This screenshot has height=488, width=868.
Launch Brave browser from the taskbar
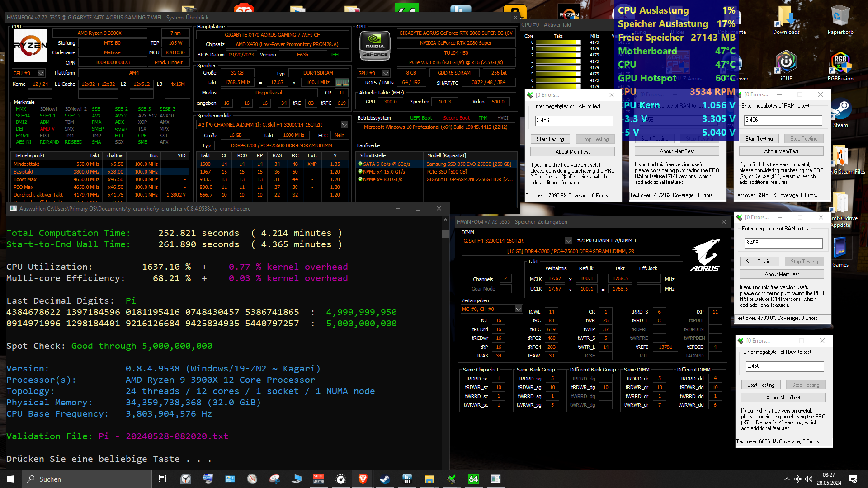(363, 479)
